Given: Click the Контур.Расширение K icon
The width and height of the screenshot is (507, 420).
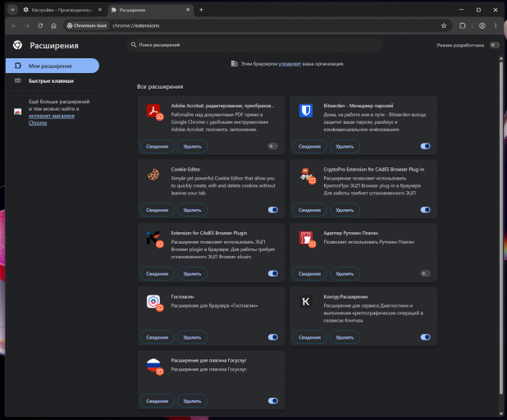Looking at the screenshot, I should click(305, 302).
